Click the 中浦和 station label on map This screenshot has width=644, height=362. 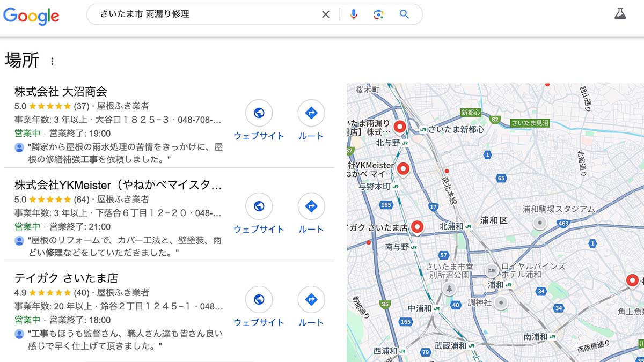pos(420,308)
